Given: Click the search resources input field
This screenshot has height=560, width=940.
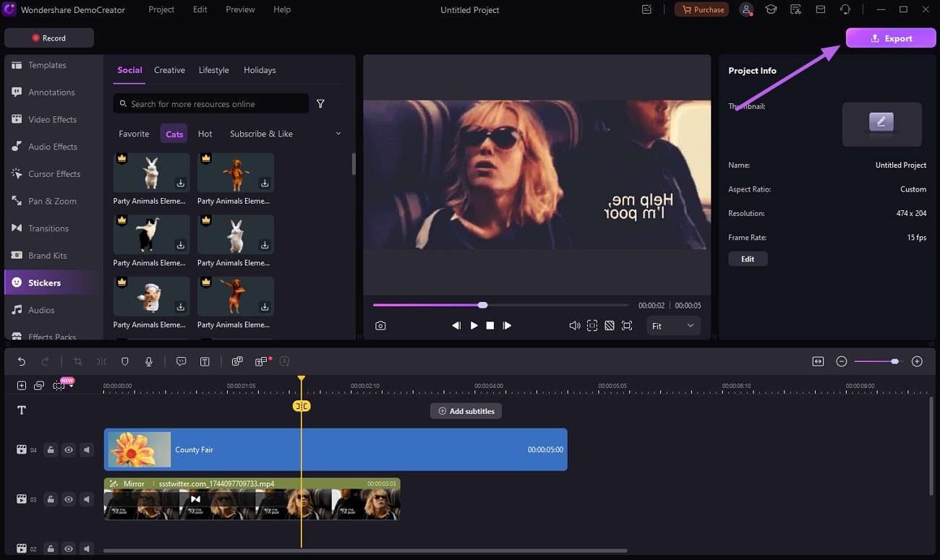Looking at the screenshot, I should (211, 104).
